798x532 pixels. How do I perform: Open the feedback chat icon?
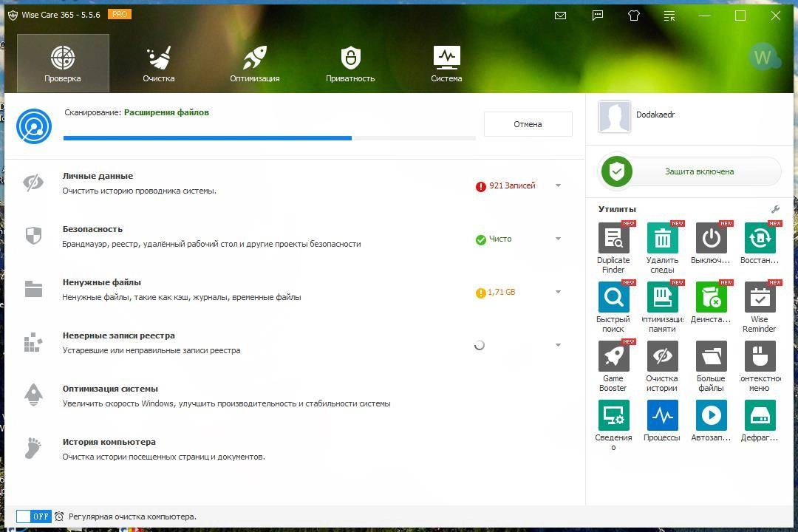click(598, 16)
